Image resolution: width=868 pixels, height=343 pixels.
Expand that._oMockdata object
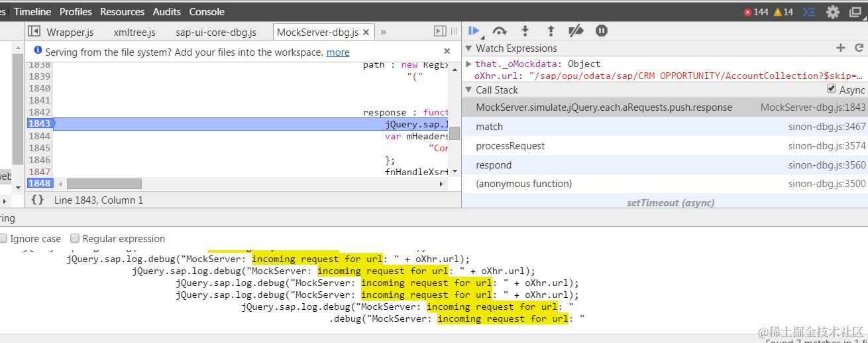point(469,64)
